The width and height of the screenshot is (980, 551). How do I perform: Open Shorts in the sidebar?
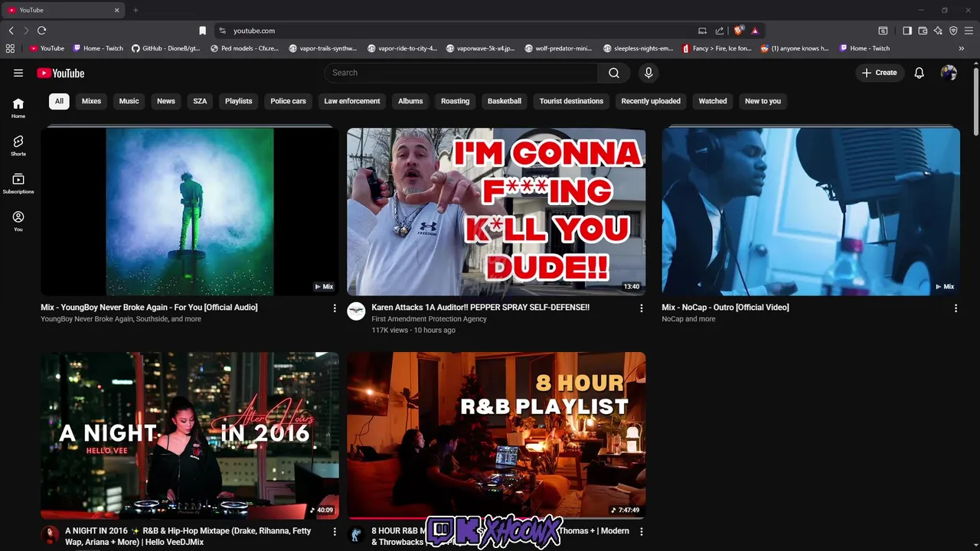18,145
